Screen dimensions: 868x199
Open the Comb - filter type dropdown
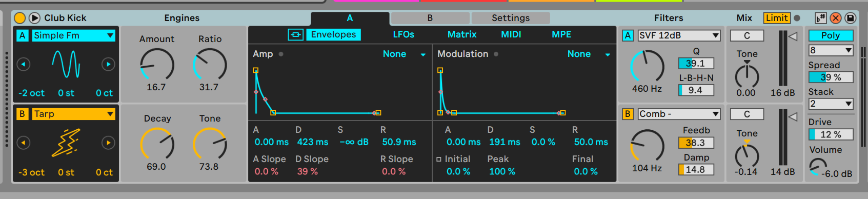click(679, 114)
